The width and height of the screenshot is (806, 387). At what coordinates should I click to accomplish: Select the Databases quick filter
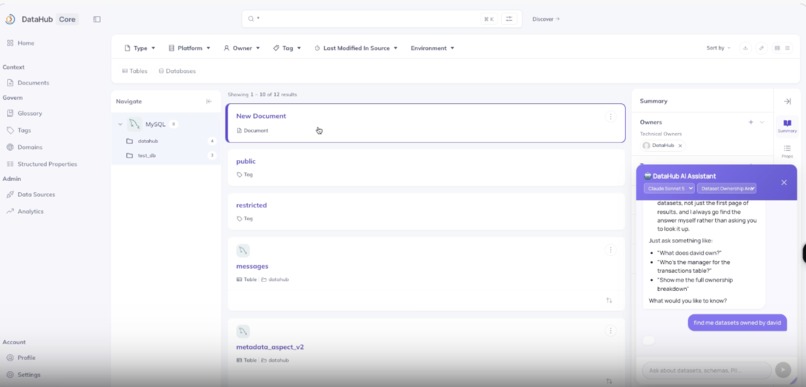[x=177, y=71]
